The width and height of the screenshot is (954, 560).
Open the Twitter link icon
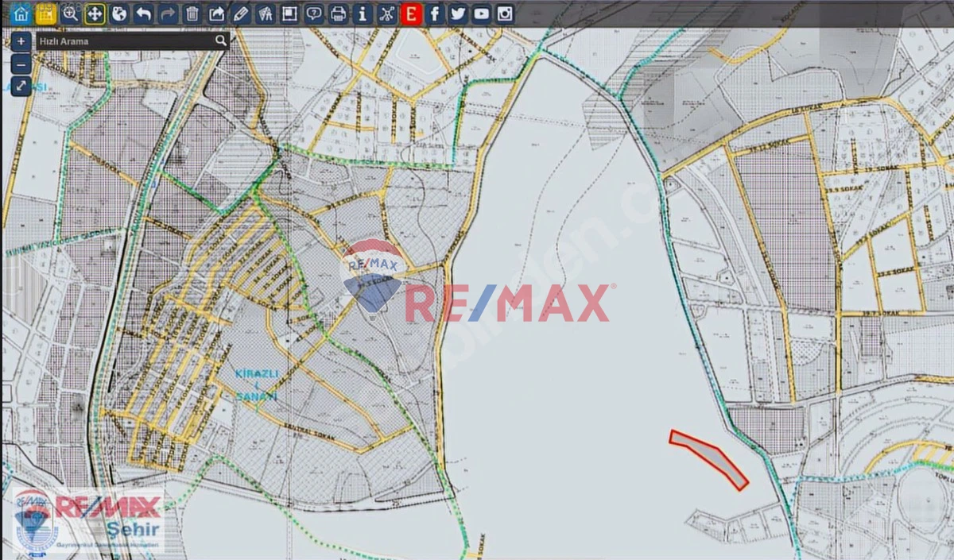(x=458, y=14)
